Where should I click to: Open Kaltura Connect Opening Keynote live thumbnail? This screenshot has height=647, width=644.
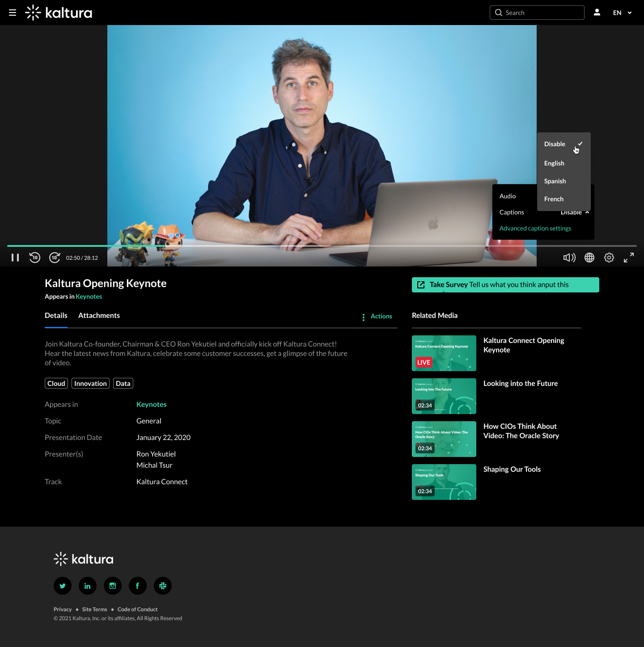(444, 353)
